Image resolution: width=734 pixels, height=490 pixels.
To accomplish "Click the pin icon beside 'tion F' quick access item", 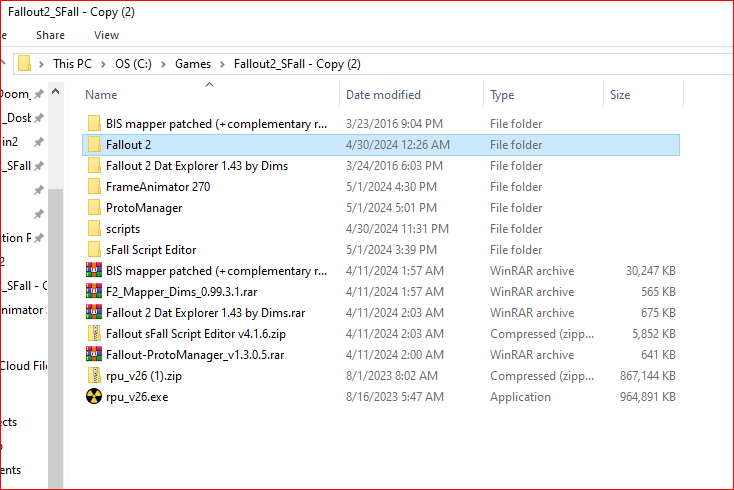I will pyautogui.click(x=39, y=238).
